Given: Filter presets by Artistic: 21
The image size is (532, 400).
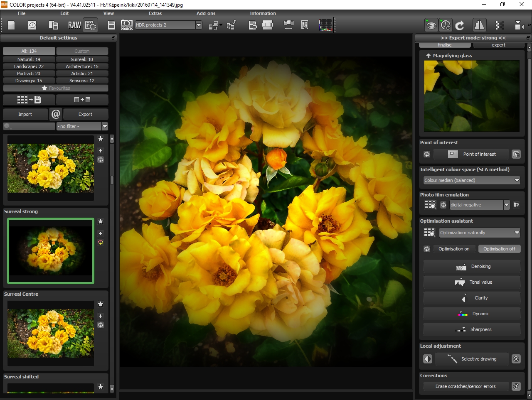Looking at the screenshot, I should [x=82, y=74].
